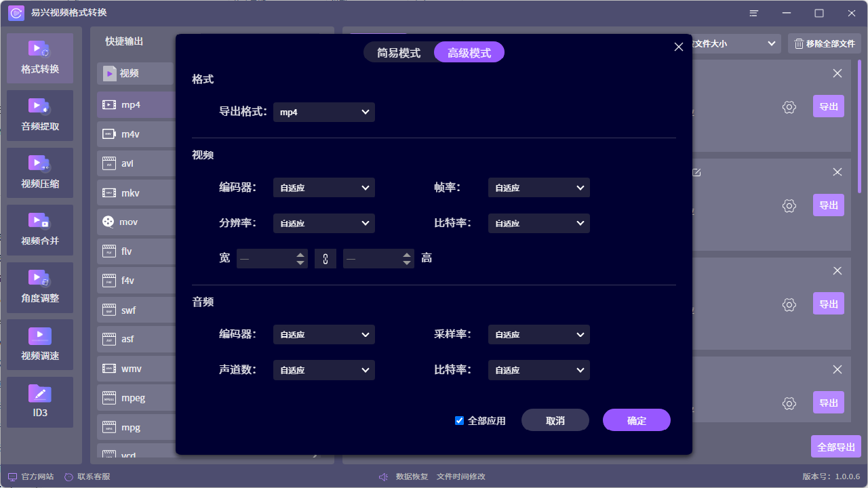Expand the 帧率 dropdown
The height and width of the screenshot is (488, 868).
[x=538, y=187]
